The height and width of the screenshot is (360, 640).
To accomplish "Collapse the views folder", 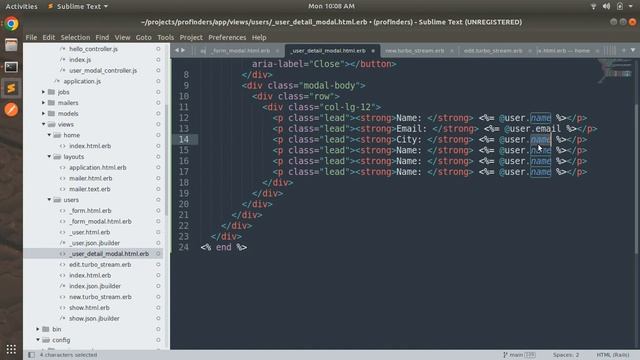I will tap(43, 124).
